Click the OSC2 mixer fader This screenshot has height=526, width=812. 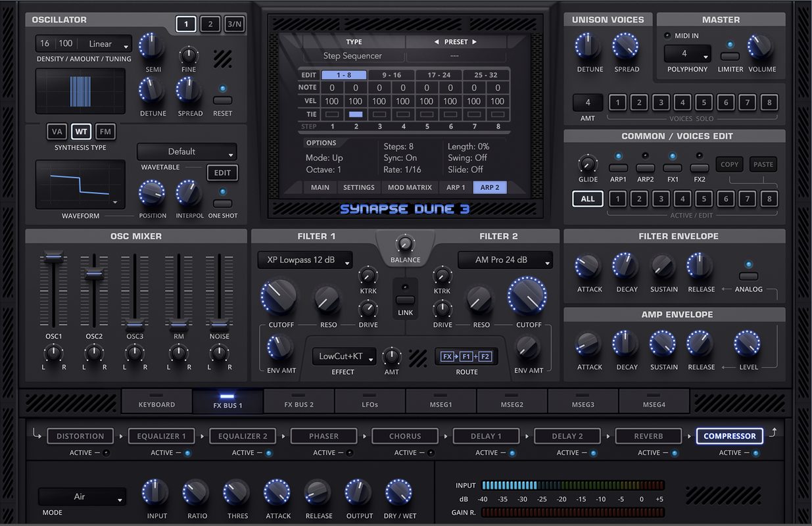[x=94, y=274]
